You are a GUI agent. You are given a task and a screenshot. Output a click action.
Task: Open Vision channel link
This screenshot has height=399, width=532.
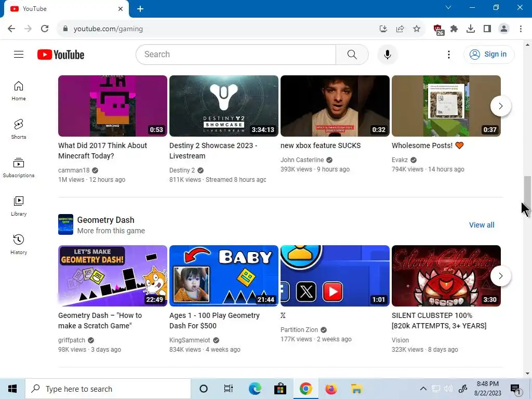tap(400, 340)
